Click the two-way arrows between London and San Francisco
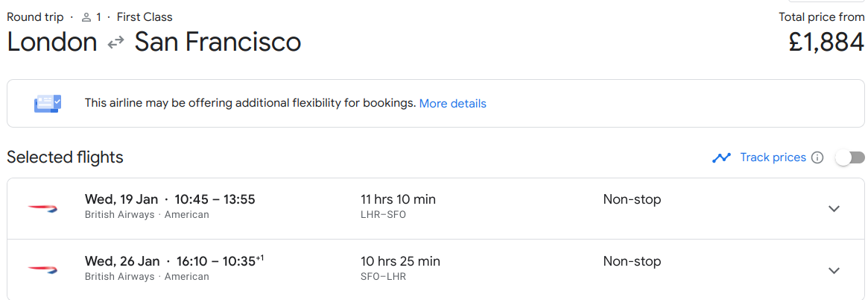The image size is (868, 300). coord(115,43)
